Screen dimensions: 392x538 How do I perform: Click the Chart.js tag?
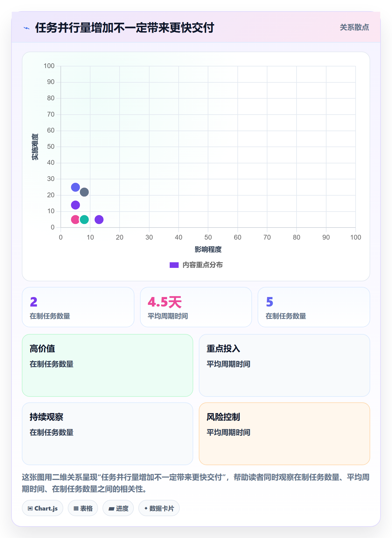pyautogui.click(x=43, y=508)
